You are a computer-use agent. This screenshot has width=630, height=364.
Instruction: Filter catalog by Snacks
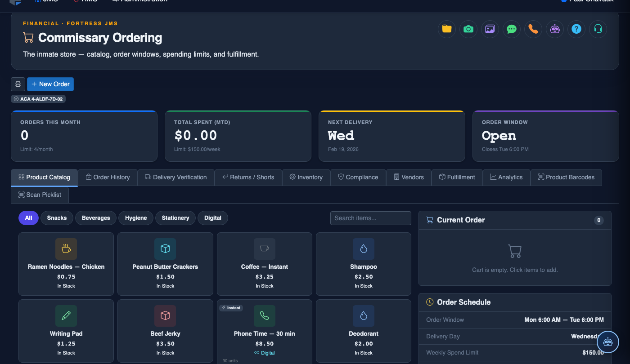57,218
